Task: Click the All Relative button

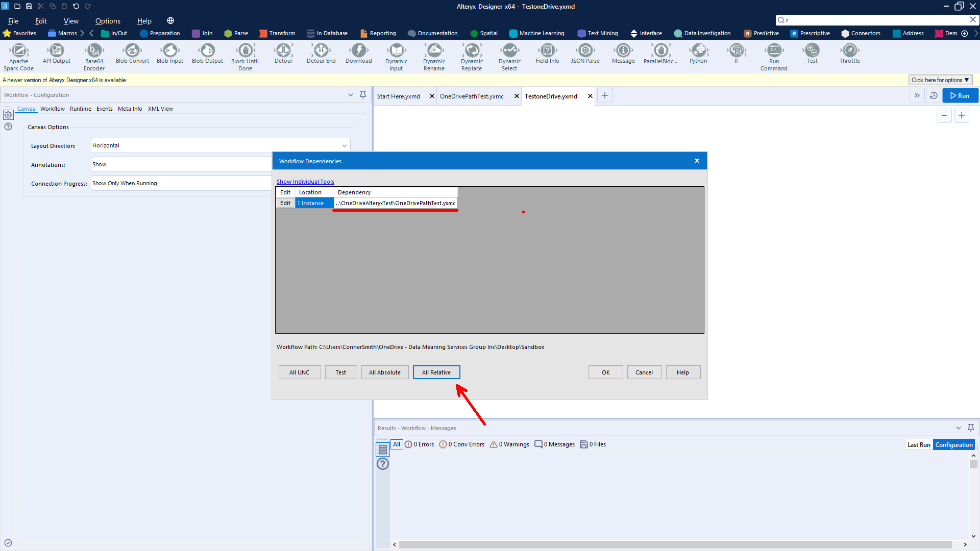Action: pyautogui.click(x=436, y=372)
